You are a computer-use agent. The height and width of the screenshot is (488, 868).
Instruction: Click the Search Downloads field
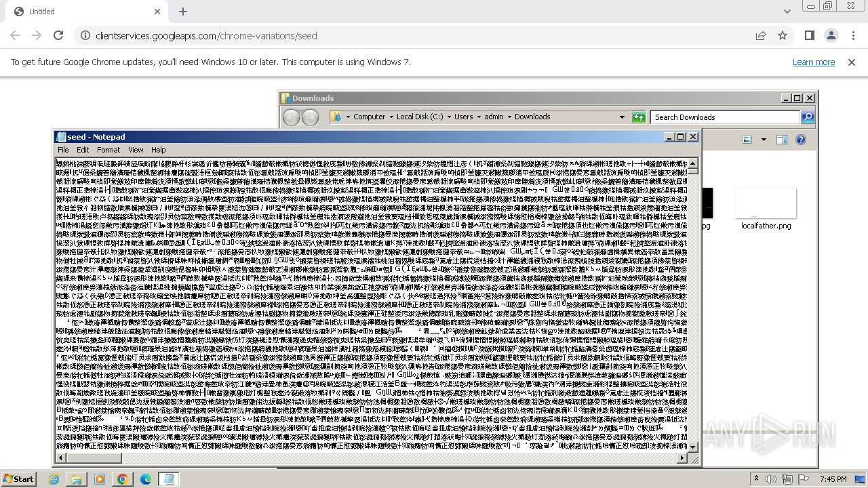pyautogui.click(x=725, y=117)
